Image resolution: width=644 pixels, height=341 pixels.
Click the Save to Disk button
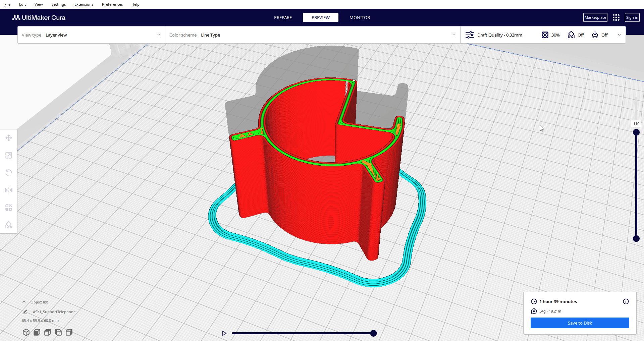(580, 323)
